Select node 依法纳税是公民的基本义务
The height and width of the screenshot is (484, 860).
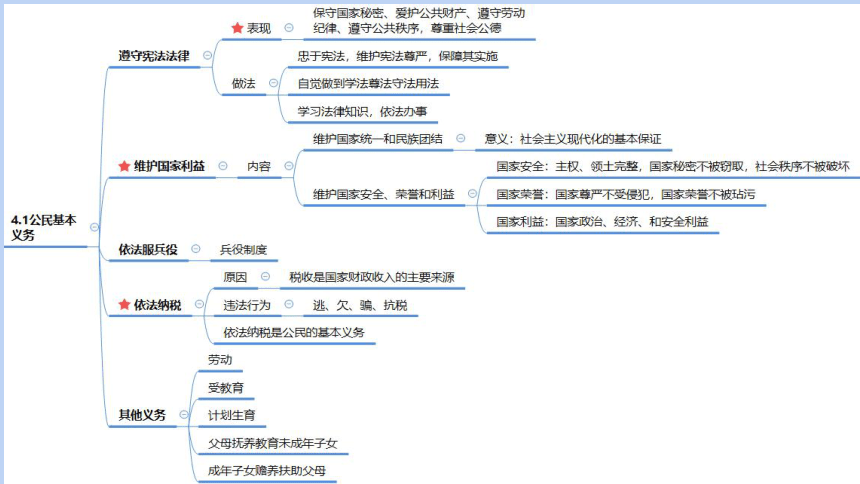pos(294,333)
